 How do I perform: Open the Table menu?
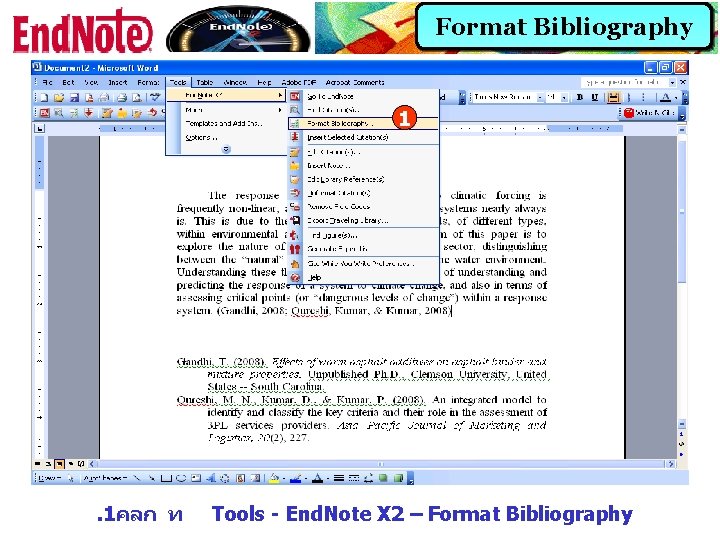tap(205, 83)
